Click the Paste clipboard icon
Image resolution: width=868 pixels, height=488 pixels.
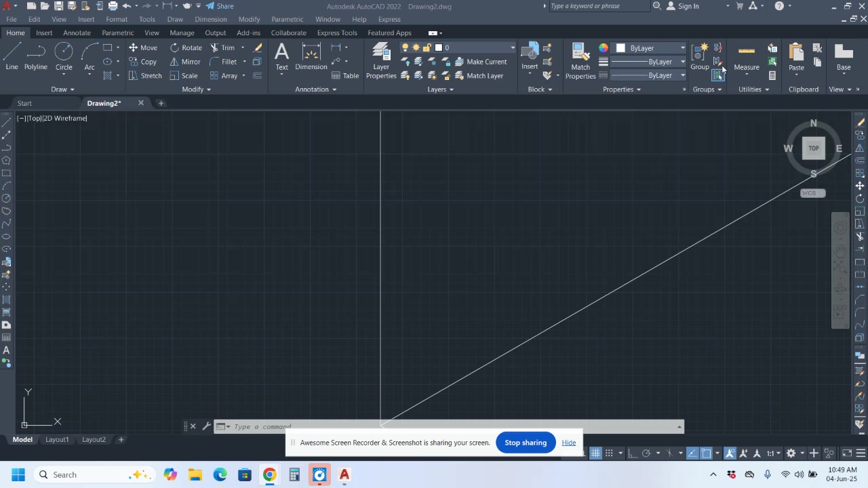tap(796, 57)
